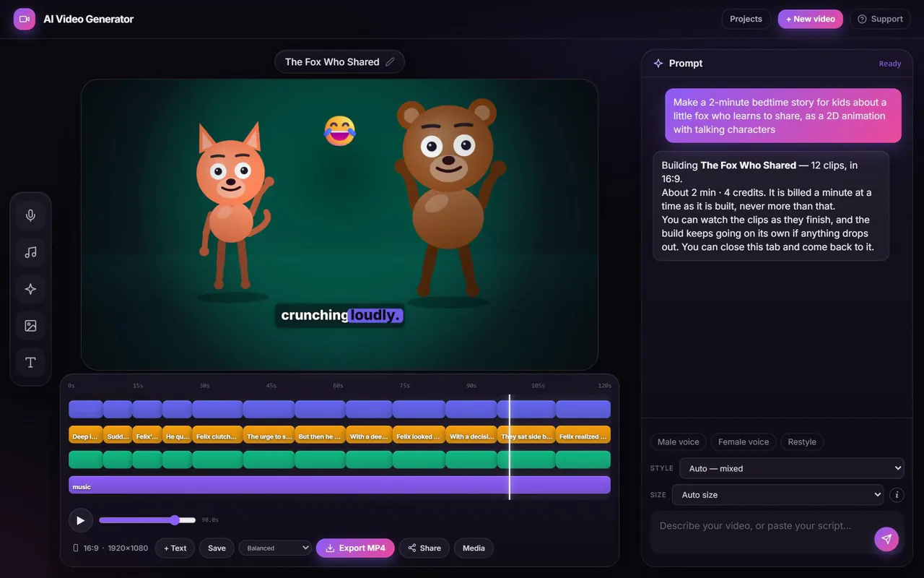
Task: Click the aspect ratio phone icon
Action: tap(76, 548)
